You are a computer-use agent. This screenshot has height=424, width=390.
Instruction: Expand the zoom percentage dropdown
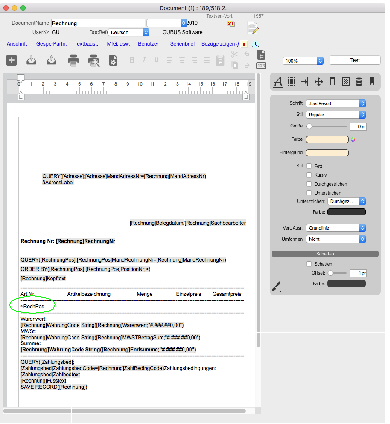pos(303,61)
